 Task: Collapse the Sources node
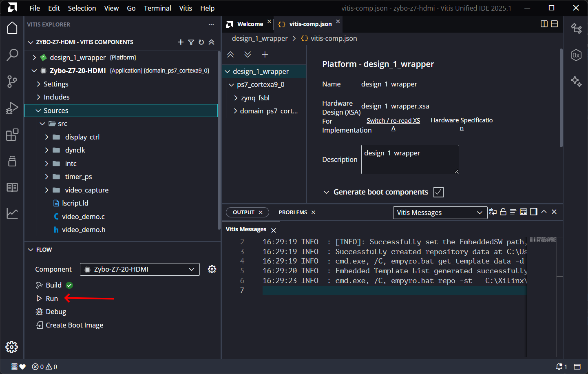point(39,111)
